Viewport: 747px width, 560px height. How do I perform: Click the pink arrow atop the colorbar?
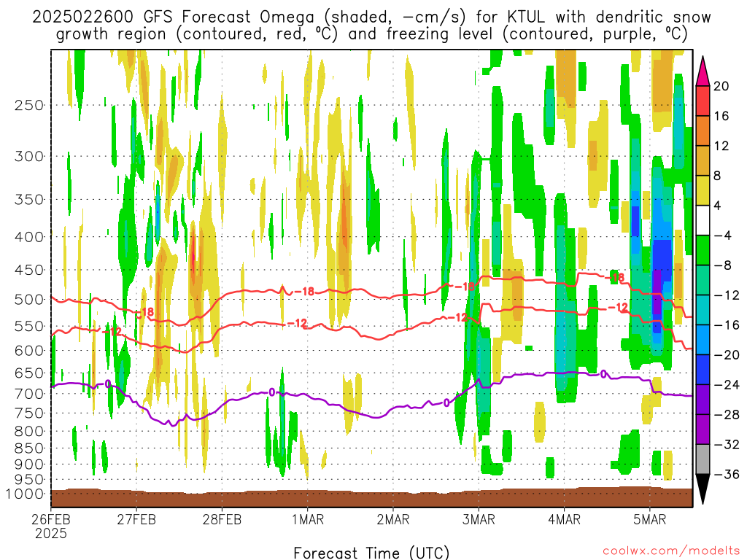[703, 71]
